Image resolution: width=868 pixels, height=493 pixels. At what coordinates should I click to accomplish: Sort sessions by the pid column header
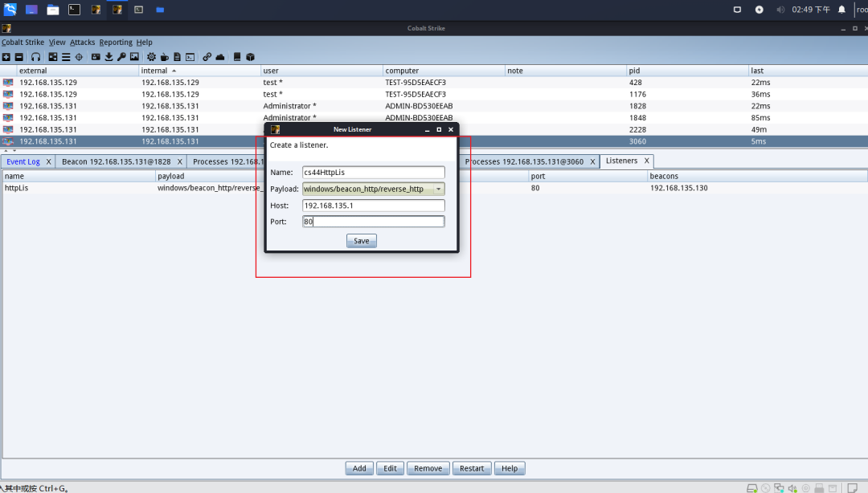687,71
